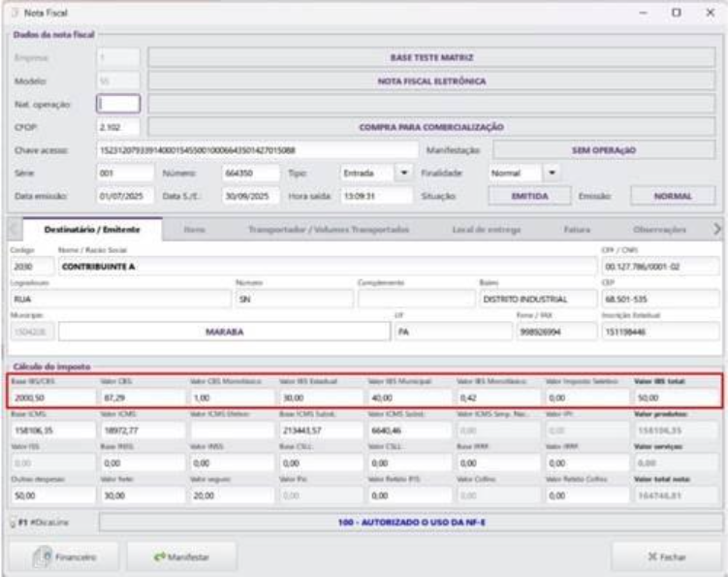
Task: Click the status bar 100 - AUTORIZADO O USO DA NF-E
Action: (411, 523)
